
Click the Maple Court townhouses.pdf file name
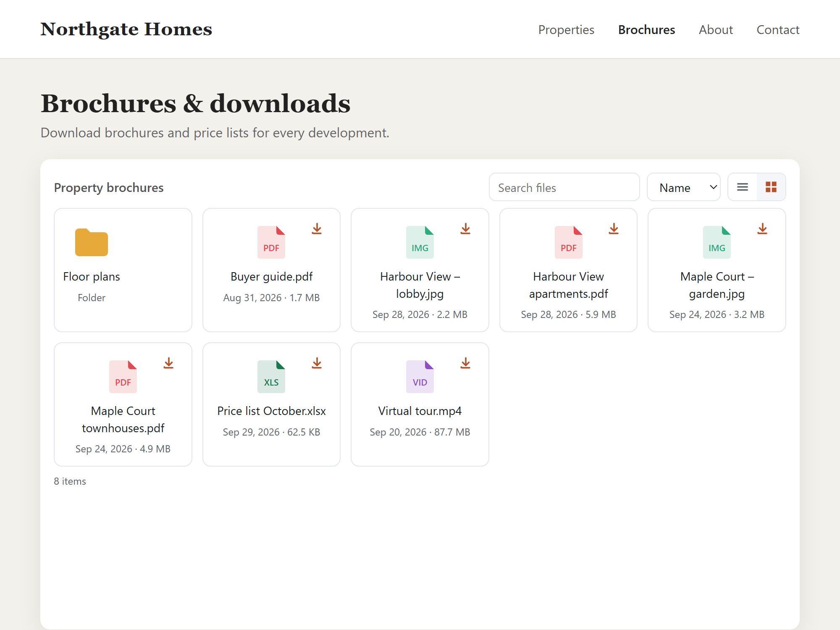point(123,420)
